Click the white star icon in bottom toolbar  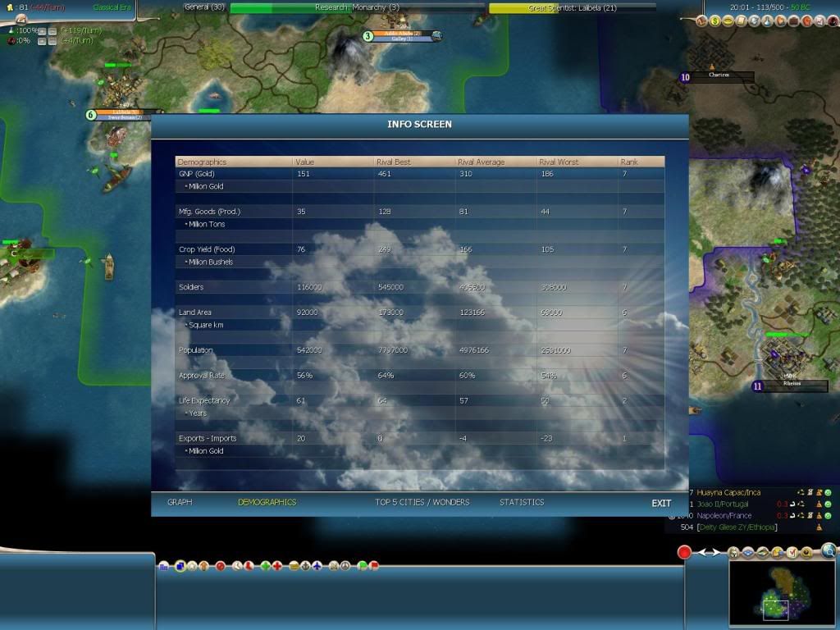(x=192, y=566)
